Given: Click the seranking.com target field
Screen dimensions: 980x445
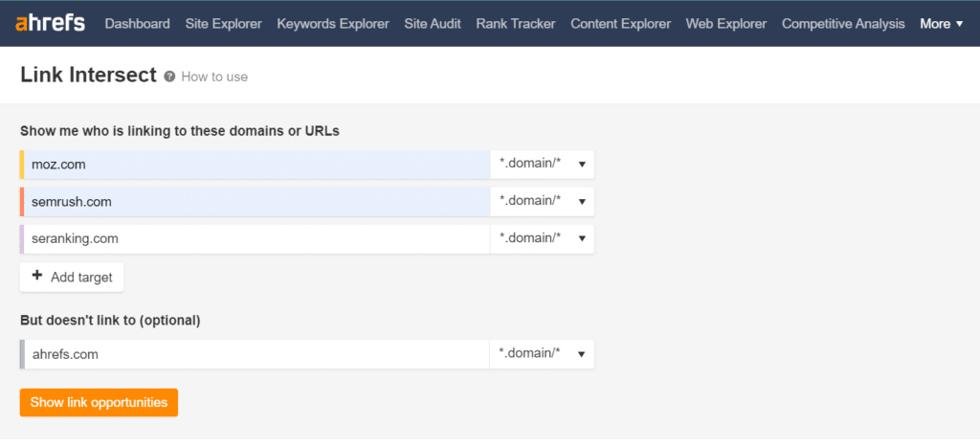Looking at the screenshot, I should 256,238.
